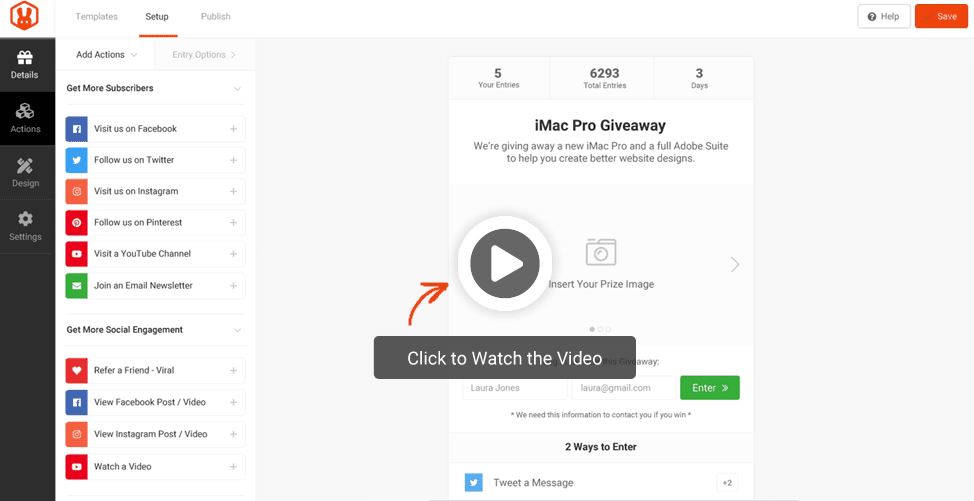This screenshot has width=974, height=501.
Task: Open the Help button
Action: (884, 17)
